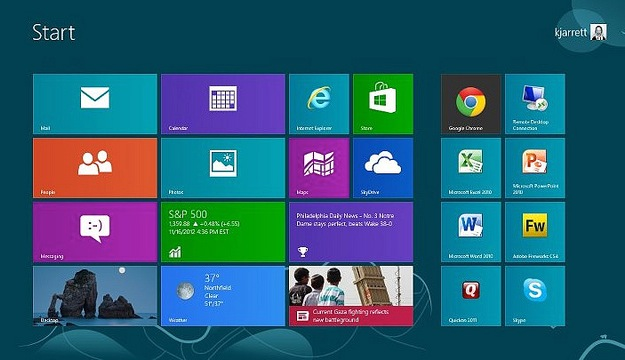The image size is (625, 360).
Task: Open the SkyDrive tile
Action: [383, 168]
